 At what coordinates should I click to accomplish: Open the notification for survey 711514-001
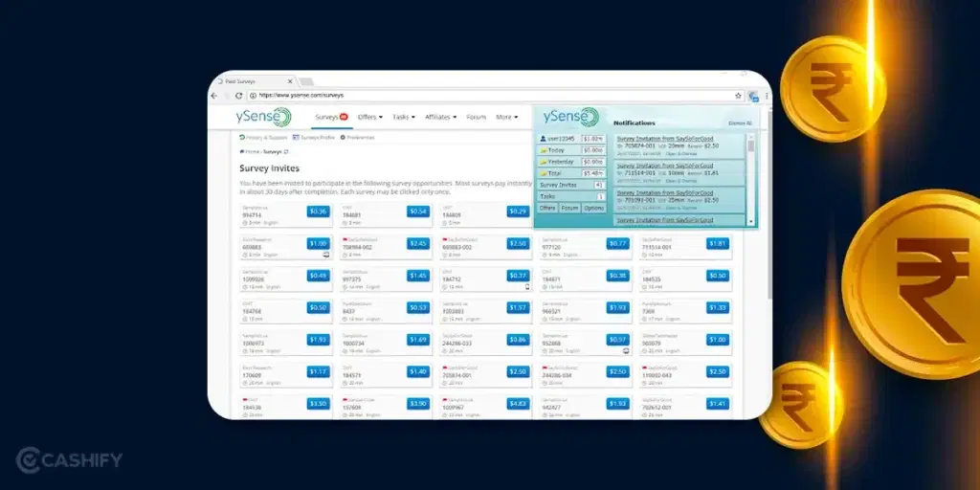click(679, 173)
